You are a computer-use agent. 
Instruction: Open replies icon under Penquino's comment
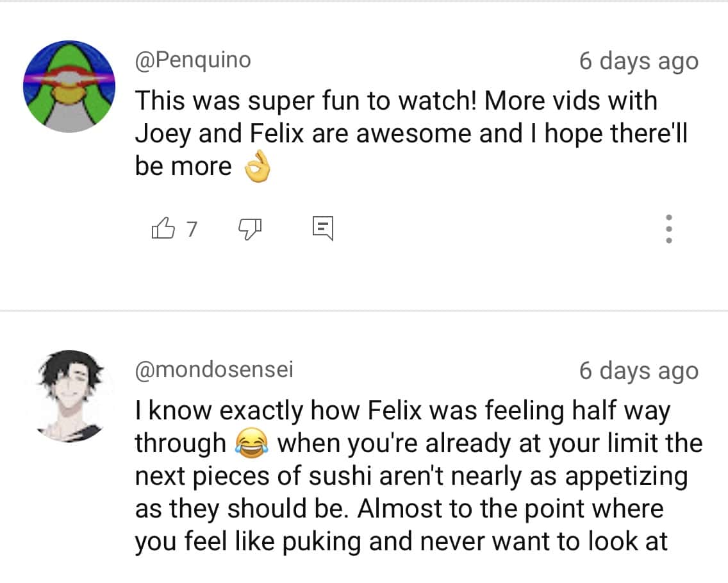click(323, 228)
